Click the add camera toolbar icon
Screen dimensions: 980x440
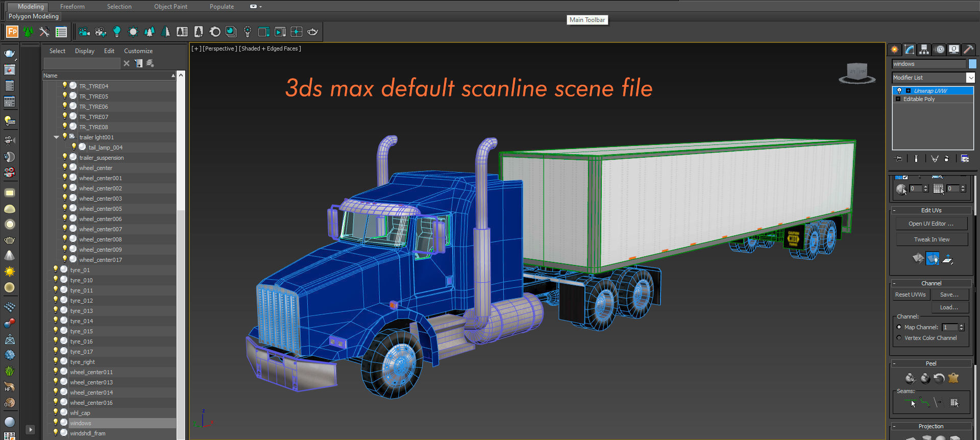pos(101,32)
